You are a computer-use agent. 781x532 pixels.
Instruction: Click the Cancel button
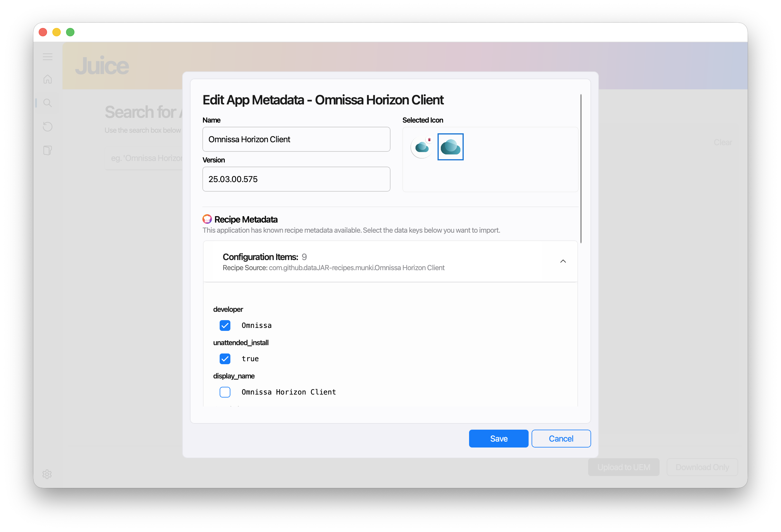click(561, 439)
